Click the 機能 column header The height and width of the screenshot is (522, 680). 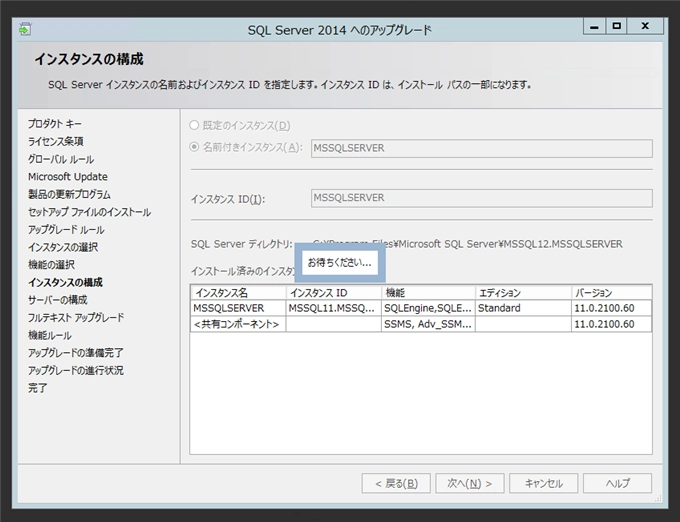point(428,293)
